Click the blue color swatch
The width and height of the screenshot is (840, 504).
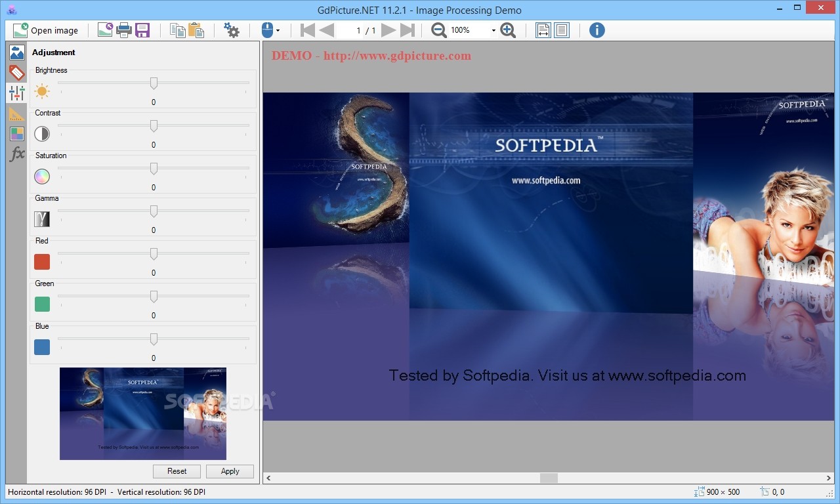42,347
